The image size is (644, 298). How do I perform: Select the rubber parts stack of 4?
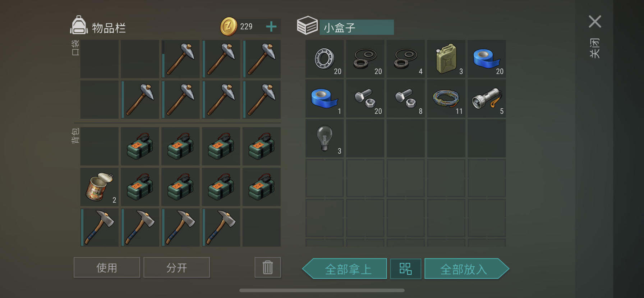pos(406,59)
